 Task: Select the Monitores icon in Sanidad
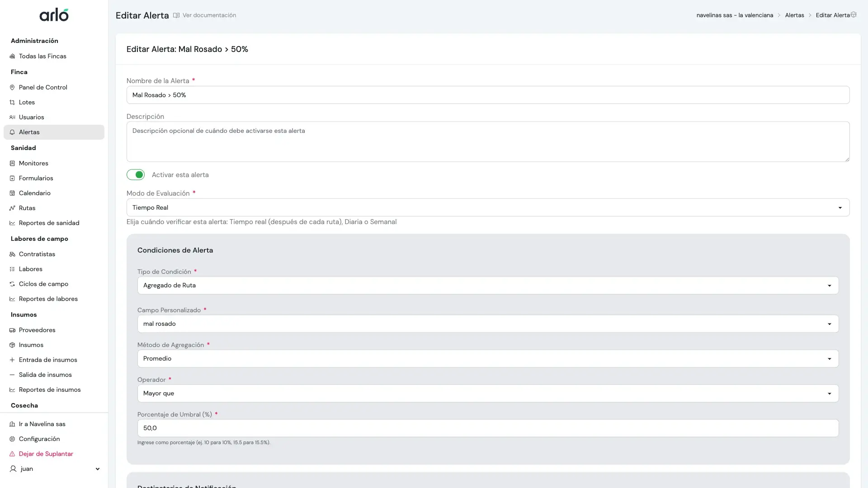coord(12,163)
